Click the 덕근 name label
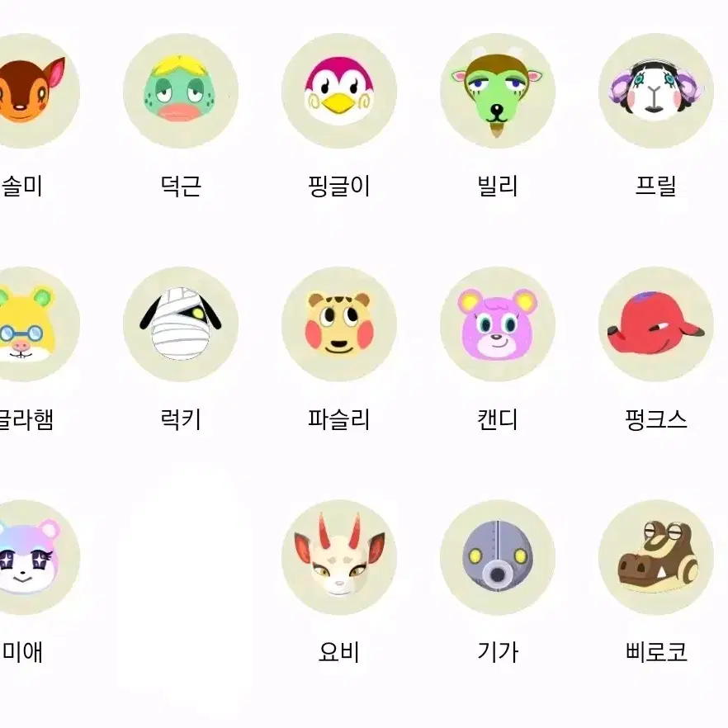Screen dimensions: 728x728 pyautogui.click(x=181, y=187)
